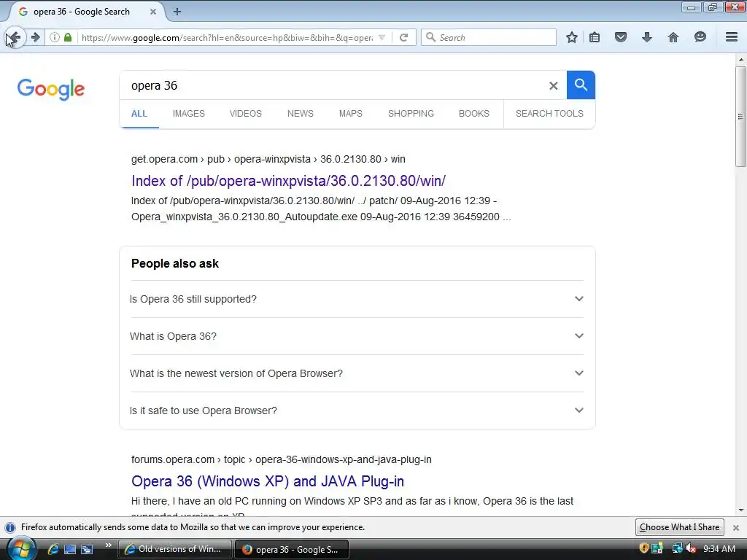Open the Windows Start orb
The image size is (747, 560).
click(21, 549)
